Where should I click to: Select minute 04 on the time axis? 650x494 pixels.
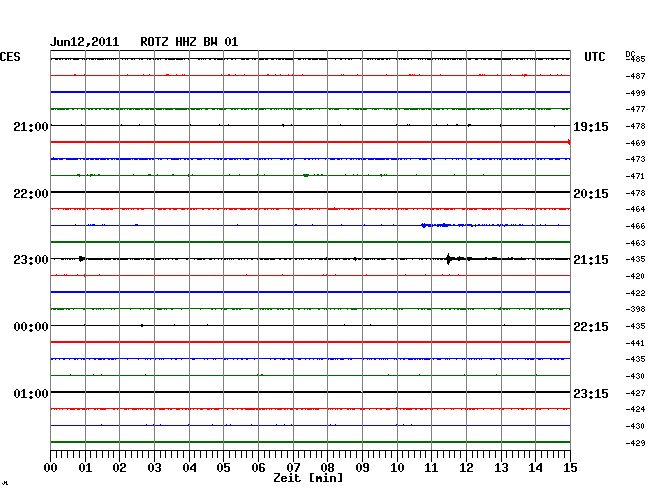[189, 467]
